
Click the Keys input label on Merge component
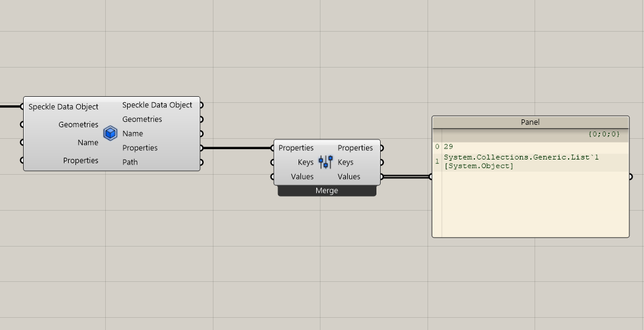(305, 163)
